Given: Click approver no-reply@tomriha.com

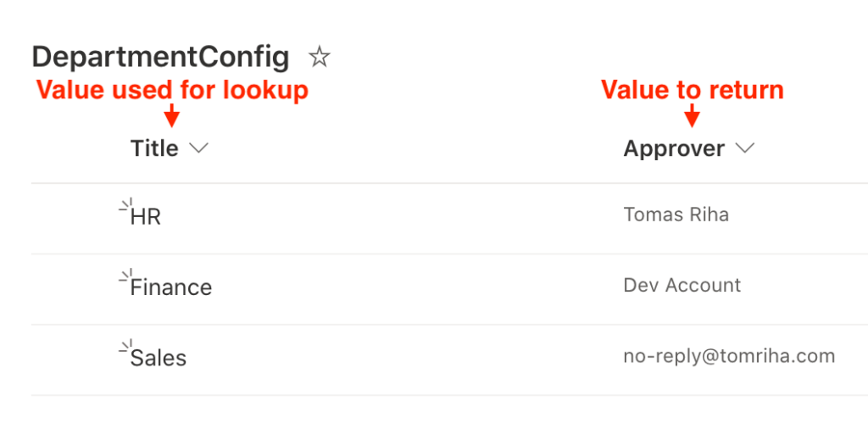Looking at the screenshot, I should click(729, 356).
